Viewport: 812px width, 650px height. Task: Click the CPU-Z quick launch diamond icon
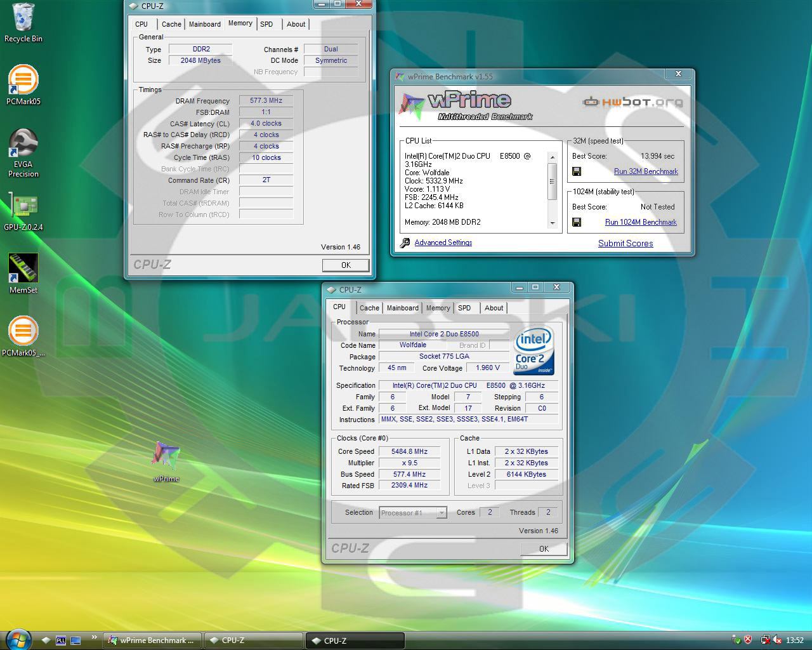pyautogui.click(x=46, y=640)
